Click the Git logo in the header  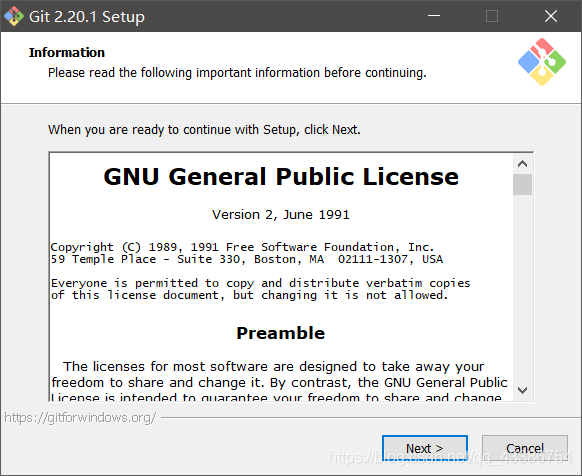[542, 62]
